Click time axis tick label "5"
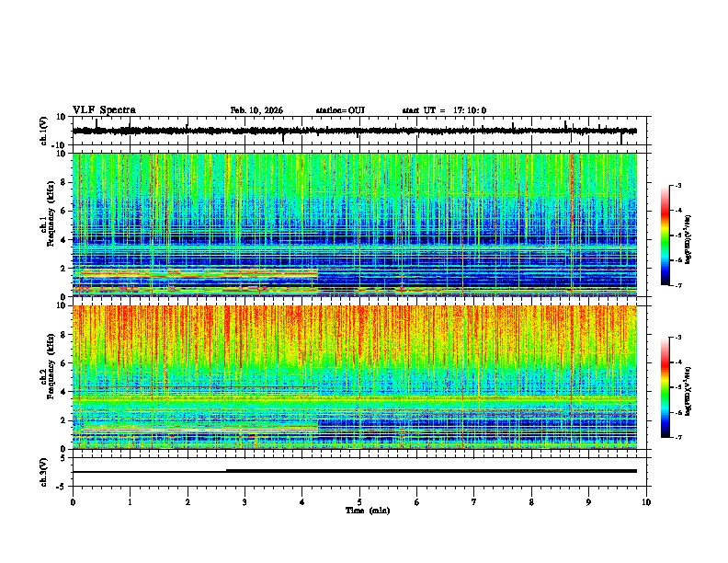The image size is (728, 563). (359, 501)
